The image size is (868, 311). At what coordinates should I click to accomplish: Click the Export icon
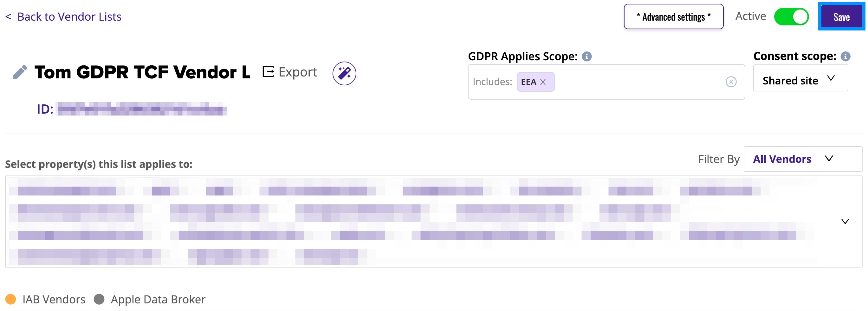pos(268,71)
